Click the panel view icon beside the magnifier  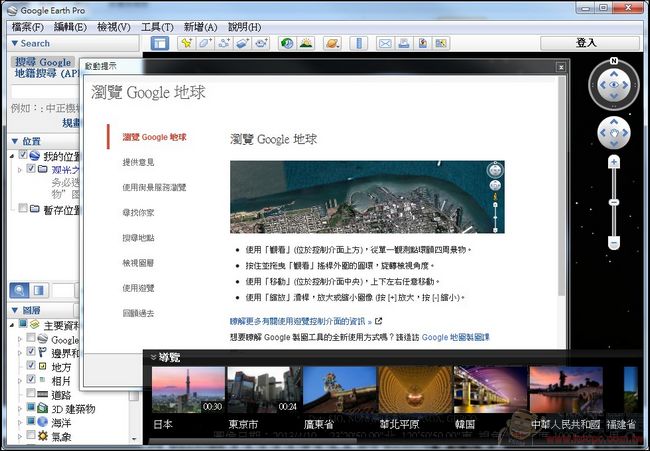(x=39, y=291)
